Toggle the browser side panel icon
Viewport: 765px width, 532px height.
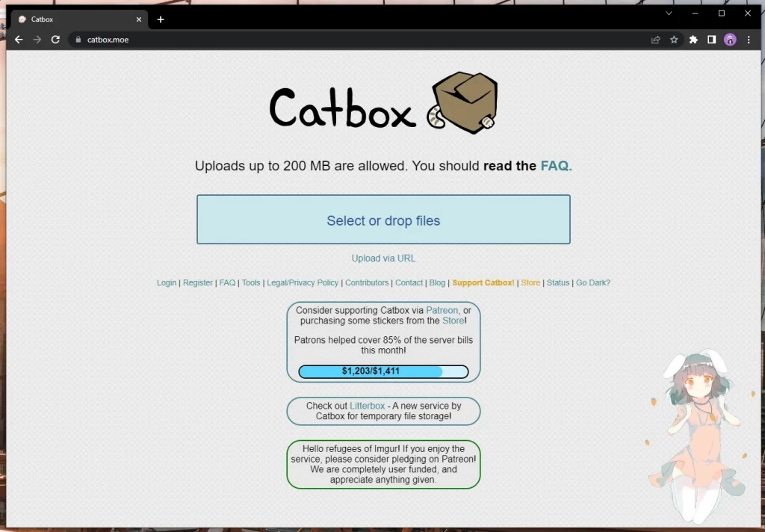tap(711, 40)
